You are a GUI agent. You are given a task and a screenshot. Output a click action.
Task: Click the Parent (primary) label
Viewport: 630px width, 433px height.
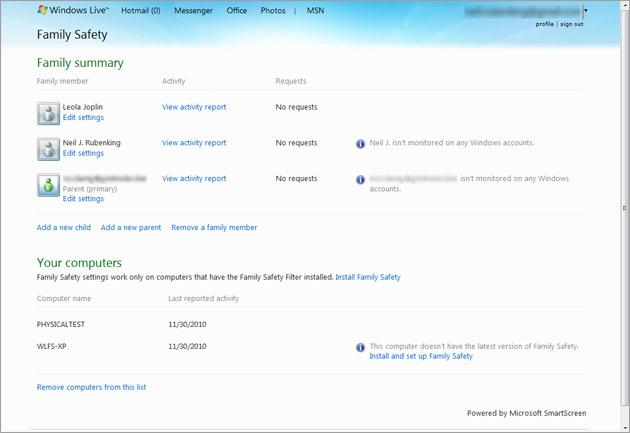point(90,189)
